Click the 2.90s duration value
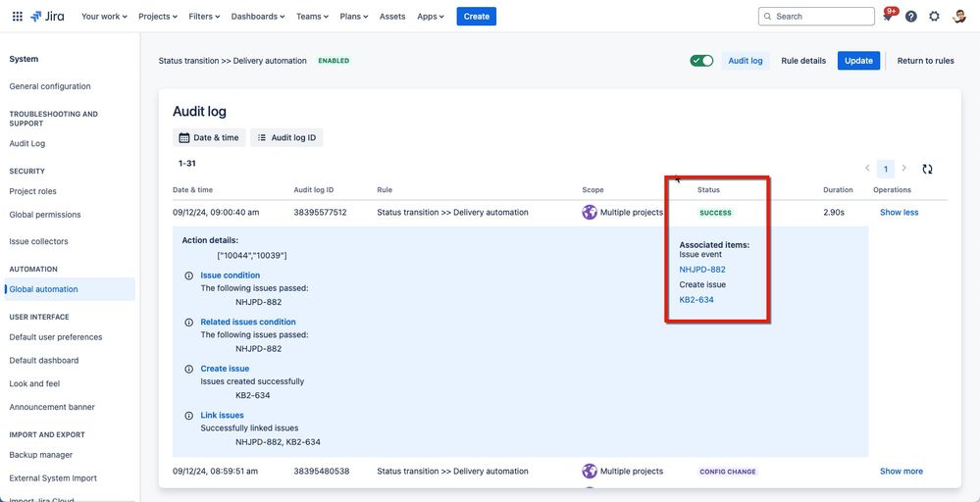 [834, 213]
